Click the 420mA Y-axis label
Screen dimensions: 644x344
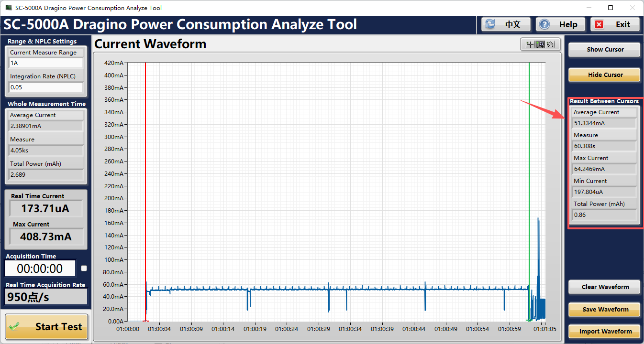[x=113, y=63]
